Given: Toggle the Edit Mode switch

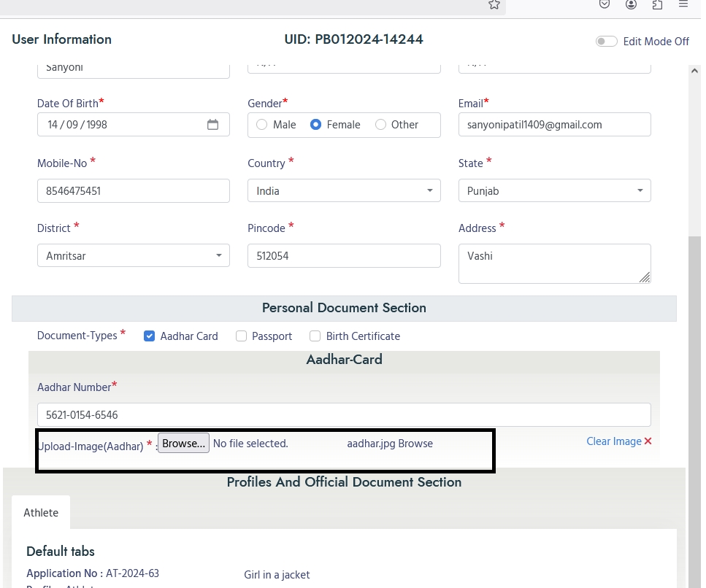Looking at the screenshot, I should pos(606,42).
